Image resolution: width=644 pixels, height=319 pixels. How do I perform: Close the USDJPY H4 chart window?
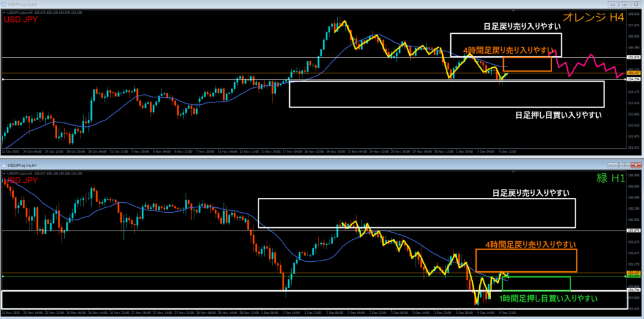click(x=635, y=4)
